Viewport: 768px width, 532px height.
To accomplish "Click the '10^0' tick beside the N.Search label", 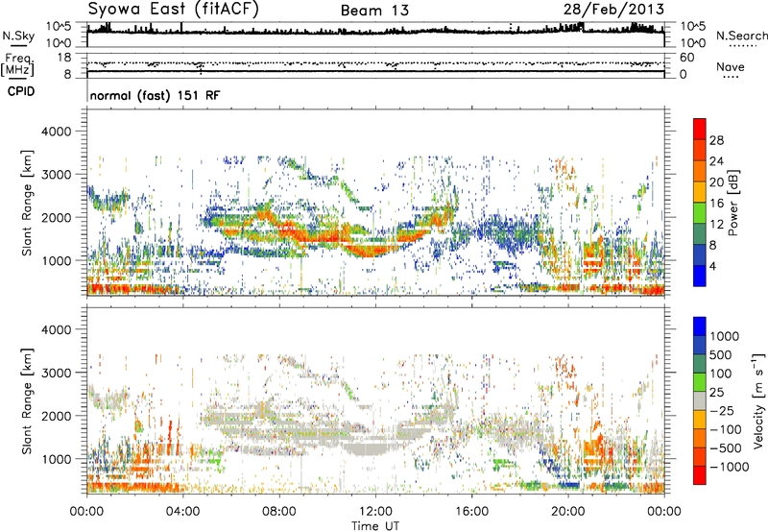I will (692, 43).
